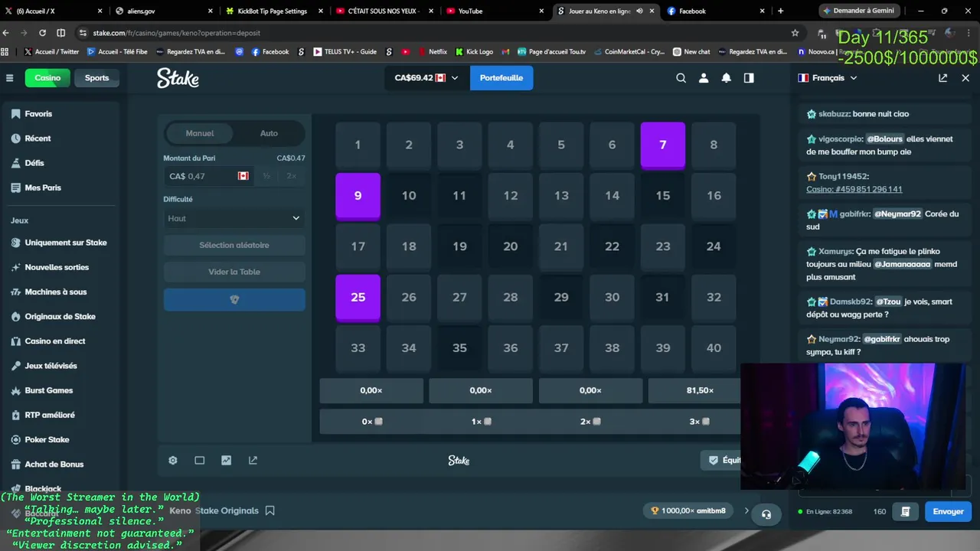
Task: Open Jeux télévisés category
Action: [x=61, y=366]
